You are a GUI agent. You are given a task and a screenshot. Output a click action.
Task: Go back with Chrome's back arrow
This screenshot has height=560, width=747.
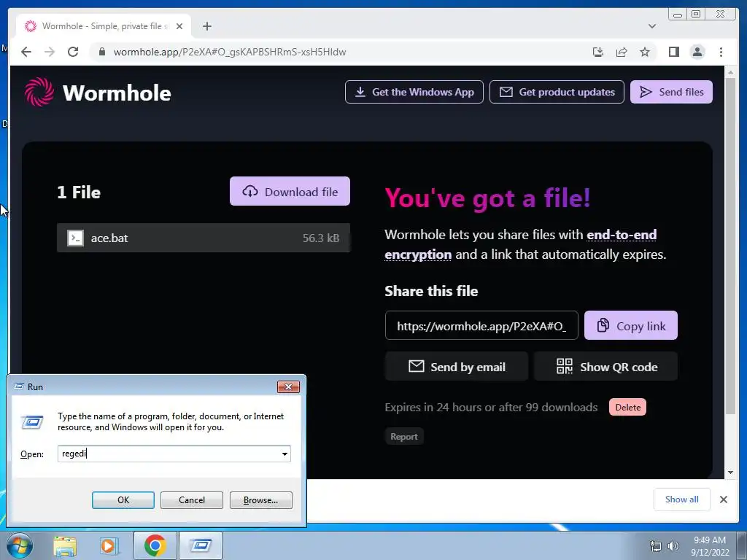point(26,52)
